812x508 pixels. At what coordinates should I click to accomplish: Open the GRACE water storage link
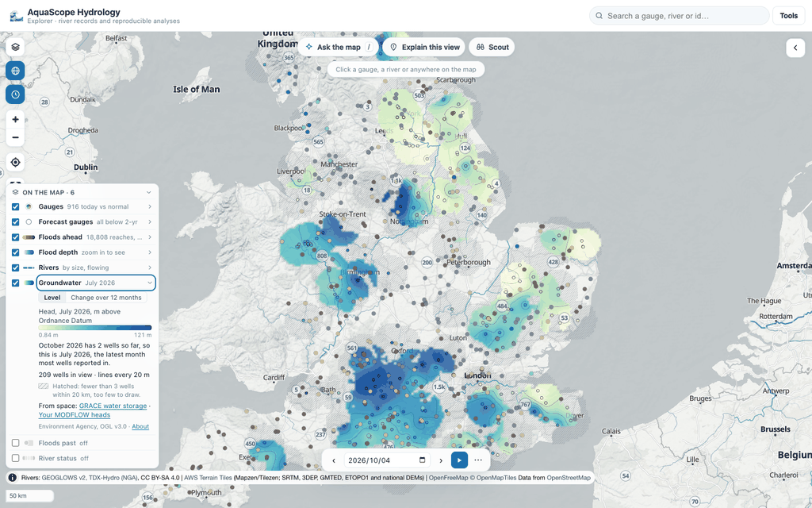tap(113, 406)
